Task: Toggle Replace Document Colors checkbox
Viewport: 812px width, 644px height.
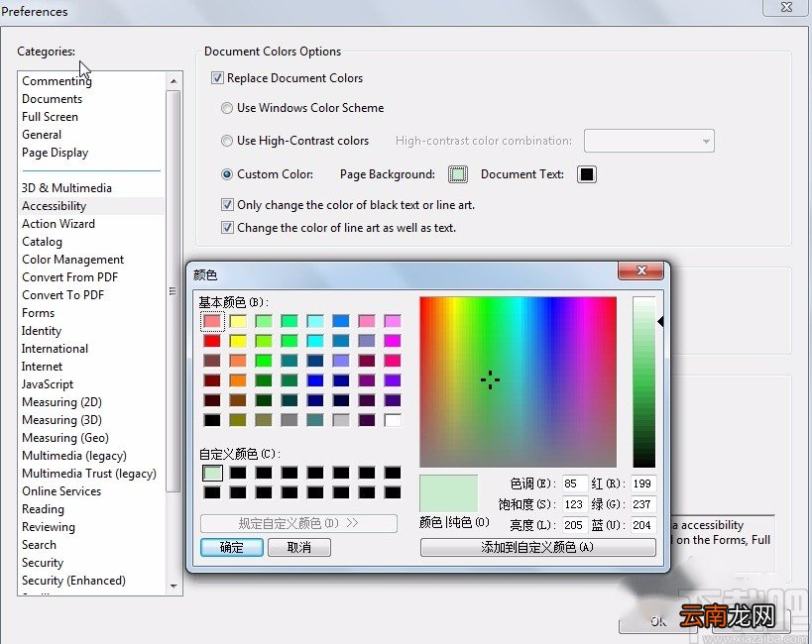Action: click(217, 78)
